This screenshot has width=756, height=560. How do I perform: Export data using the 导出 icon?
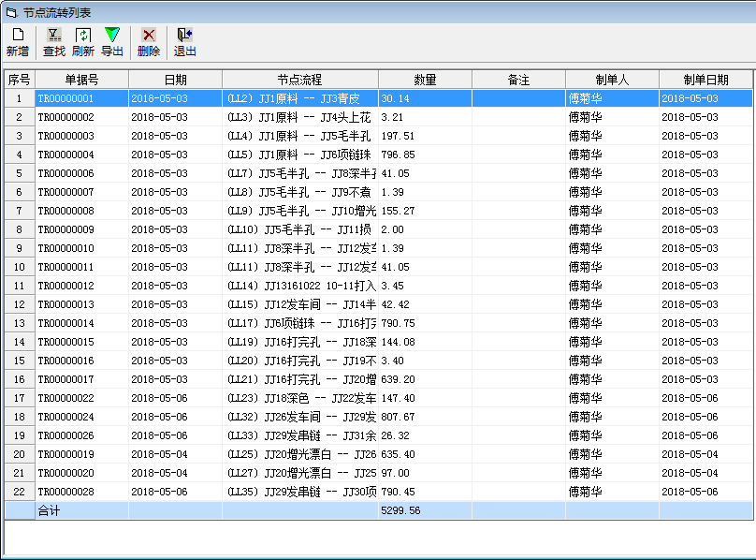(112, 42)
